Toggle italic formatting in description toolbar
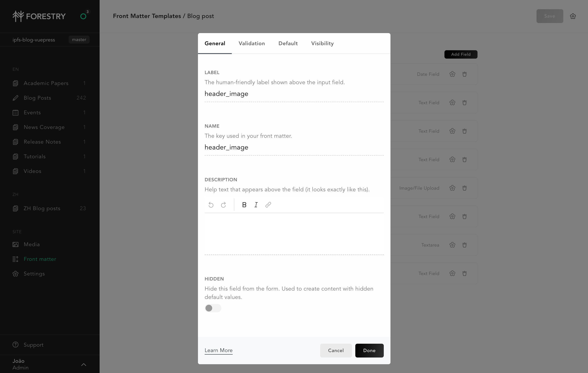This screenshot has width=588, height=373. point(256,205)
